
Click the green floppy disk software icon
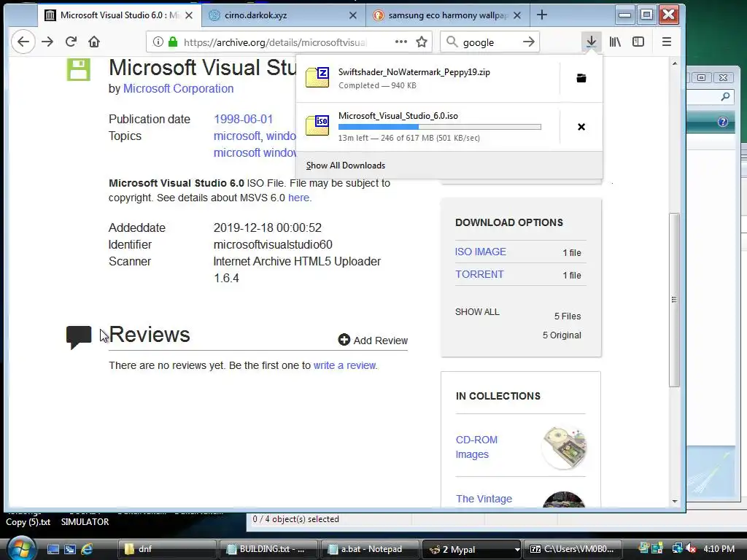pos(79,69)
